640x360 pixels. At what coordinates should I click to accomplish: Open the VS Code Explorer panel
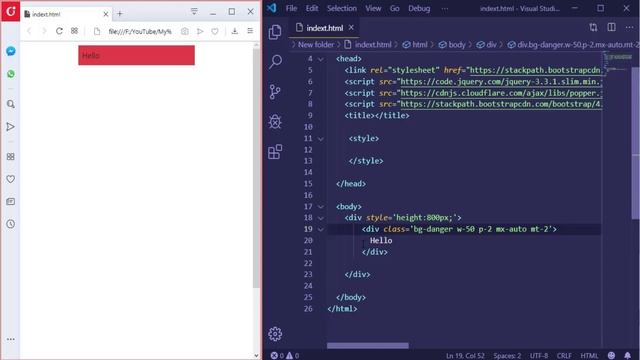point(275,32)
